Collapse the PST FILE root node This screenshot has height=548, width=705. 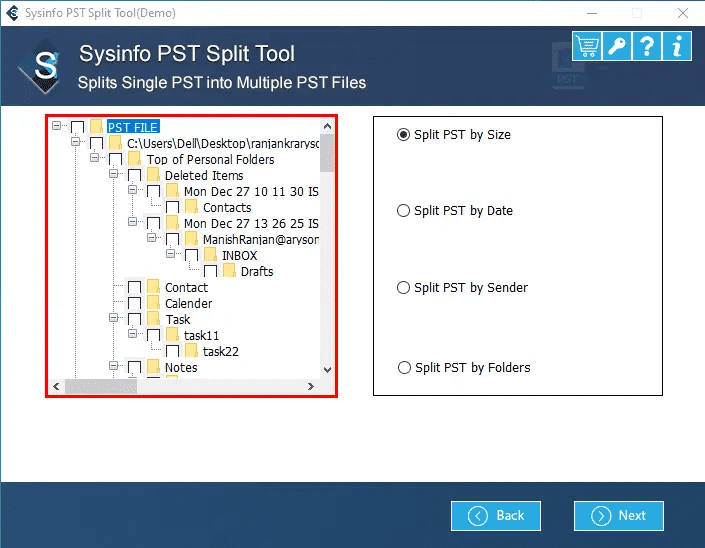point(56,125)
